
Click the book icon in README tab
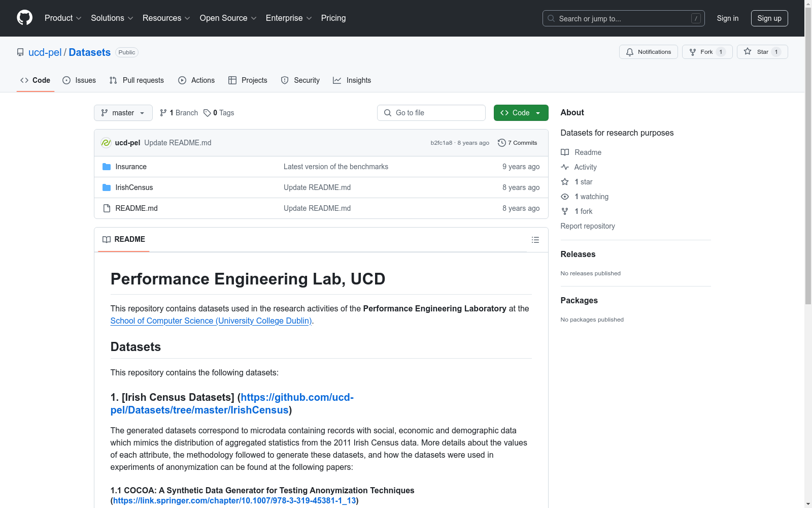pos(107,240)
